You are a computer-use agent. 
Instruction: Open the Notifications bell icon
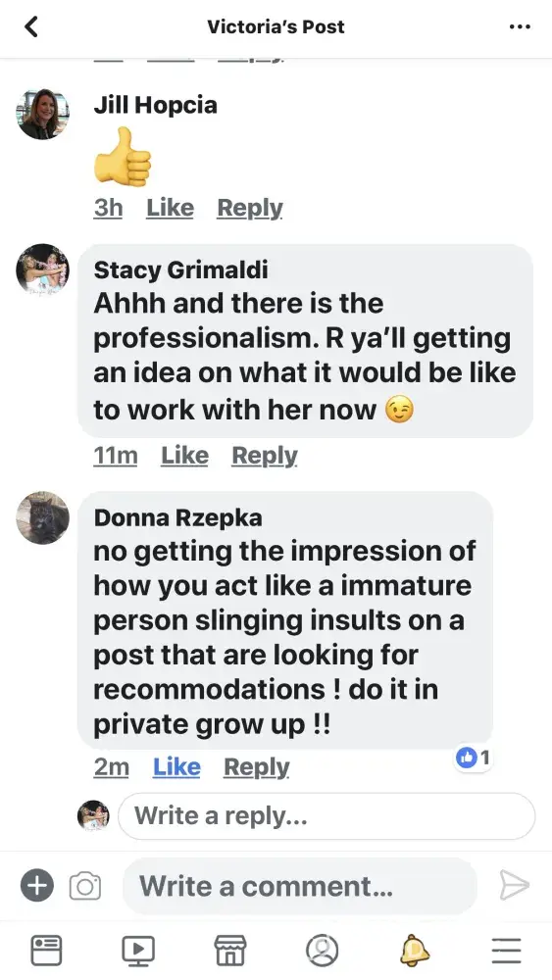click(415, 951)
